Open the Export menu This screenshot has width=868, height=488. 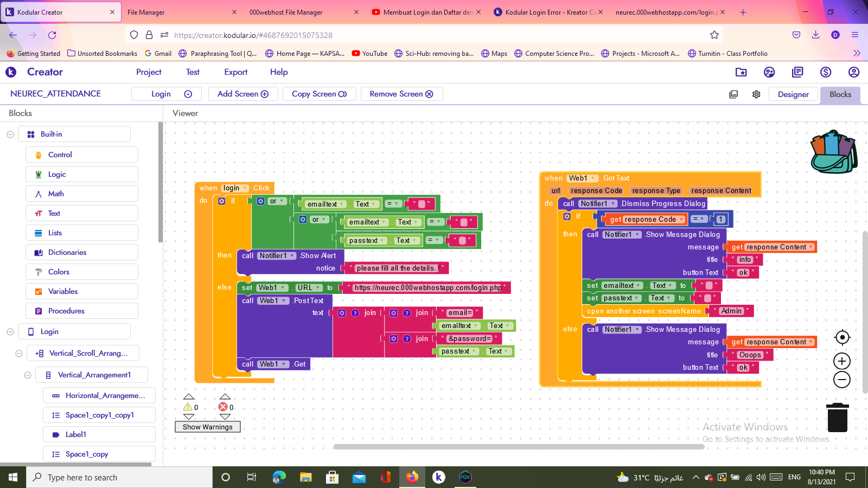pyautogui.click(x=235, y=72)
